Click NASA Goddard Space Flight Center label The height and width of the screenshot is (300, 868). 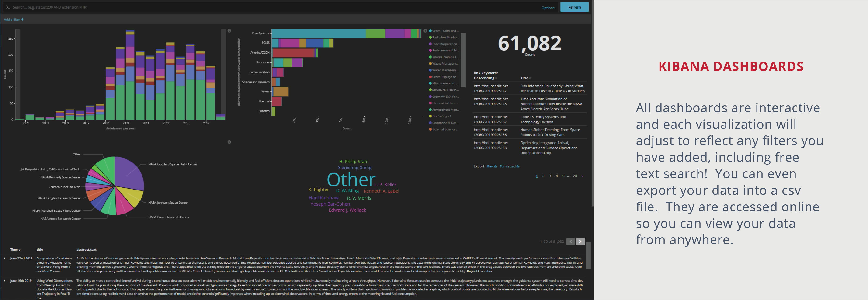pos(173,164)
